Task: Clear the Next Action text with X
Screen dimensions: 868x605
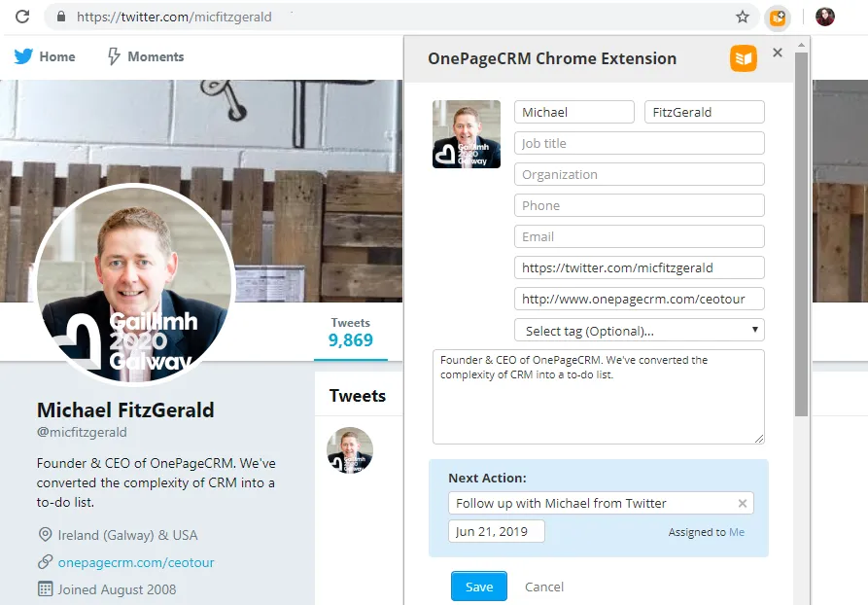Action: [x=743, y=503]
